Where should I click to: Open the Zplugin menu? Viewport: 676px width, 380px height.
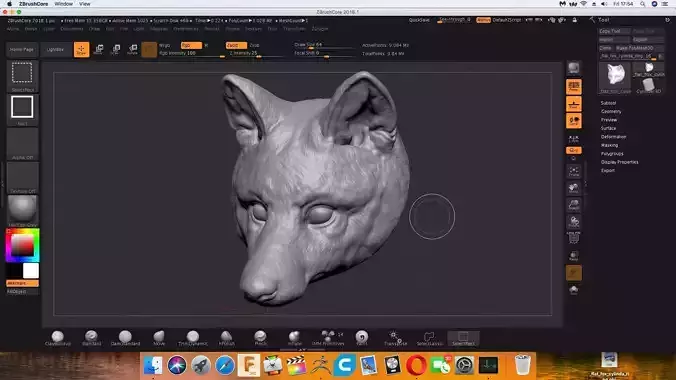(x=319, y=29)
